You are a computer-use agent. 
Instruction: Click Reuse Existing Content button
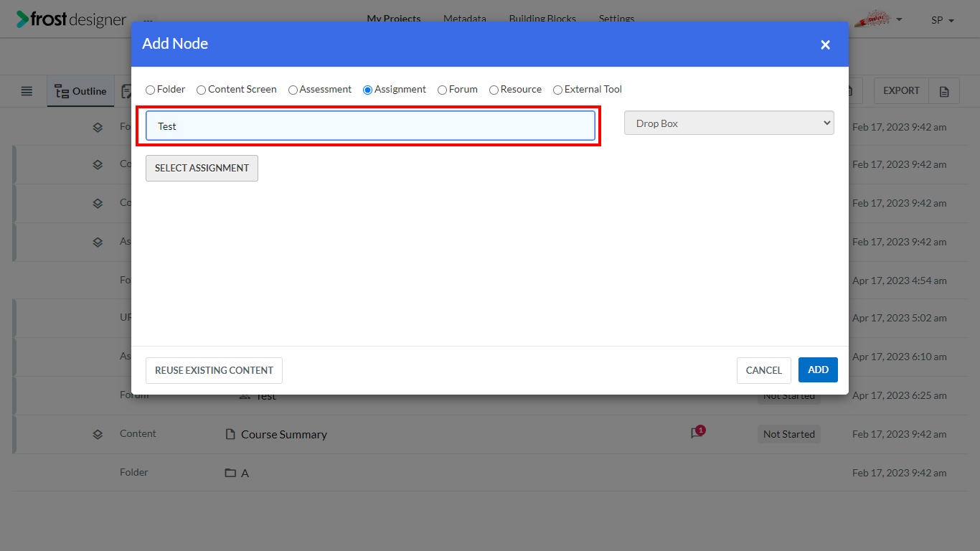(214, 370)
